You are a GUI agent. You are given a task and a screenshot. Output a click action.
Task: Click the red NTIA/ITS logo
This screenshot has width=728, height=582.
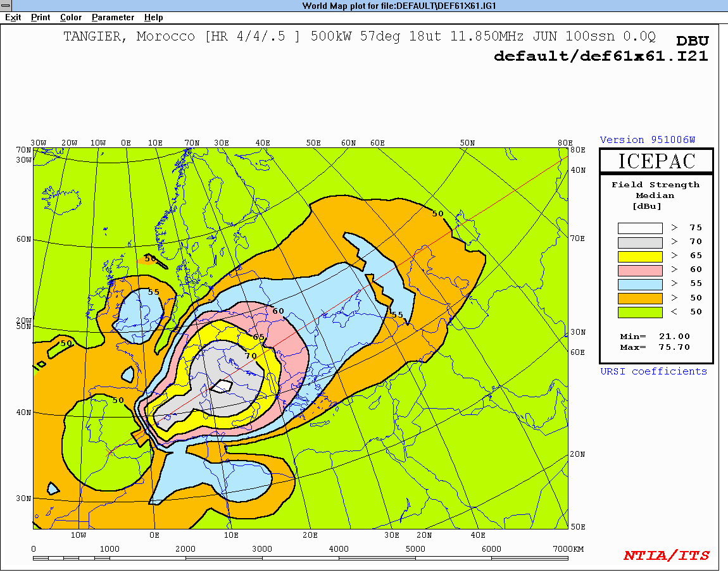(x=666, y=555)
